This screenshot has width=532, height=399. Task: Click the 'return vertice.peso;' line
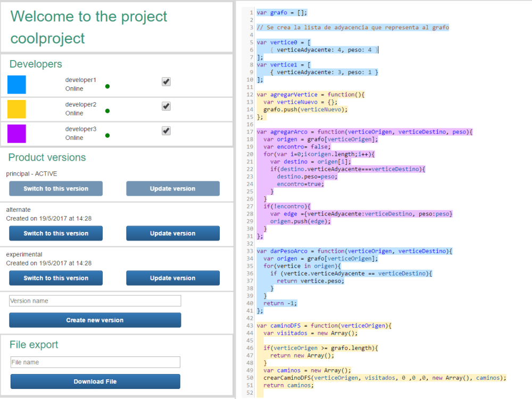pos(311,281)
